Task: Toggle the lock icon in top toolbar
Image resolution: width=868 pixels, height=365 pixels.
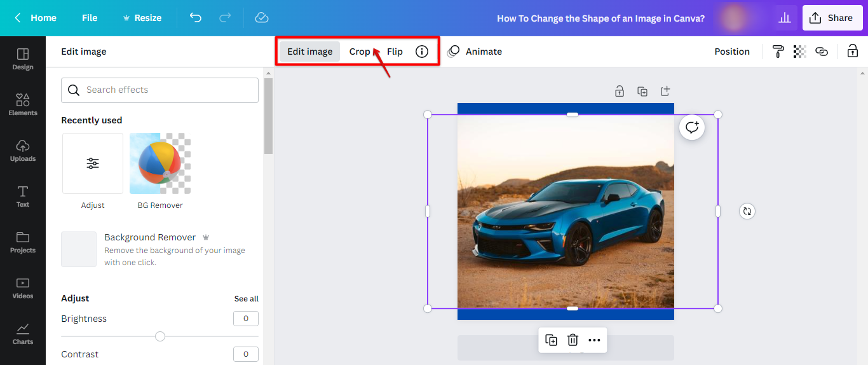Action: pos(853,52)
